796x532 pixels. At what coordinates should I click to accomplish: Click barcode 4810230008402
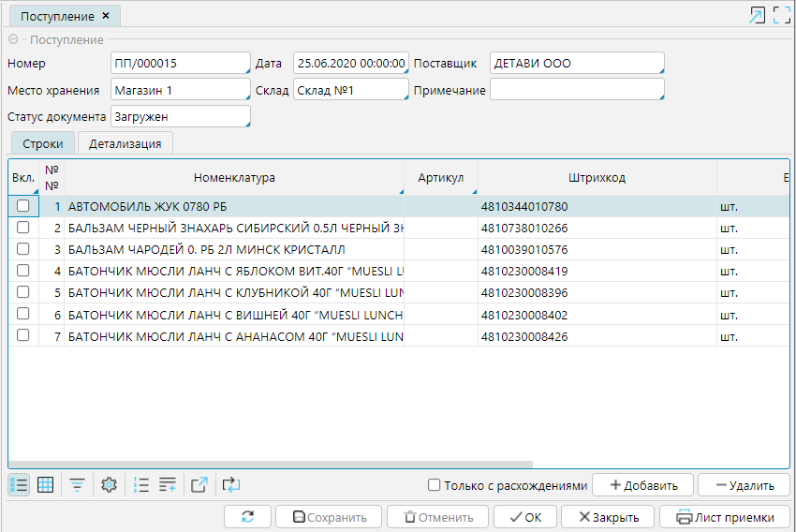click(524, 316)
